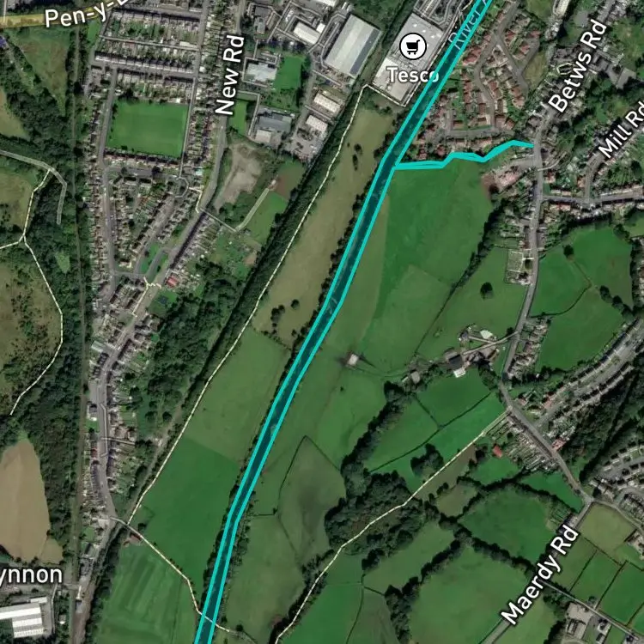Screen dimensions: 644x644
Task: Select the point where tributary meets river
Action: (x=394, y=167)
